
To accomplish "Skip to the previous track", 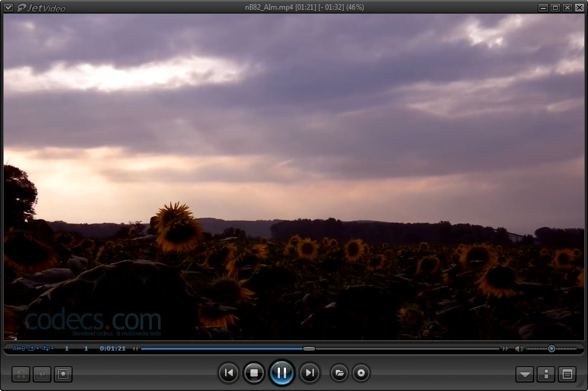I will click(229, 373).
